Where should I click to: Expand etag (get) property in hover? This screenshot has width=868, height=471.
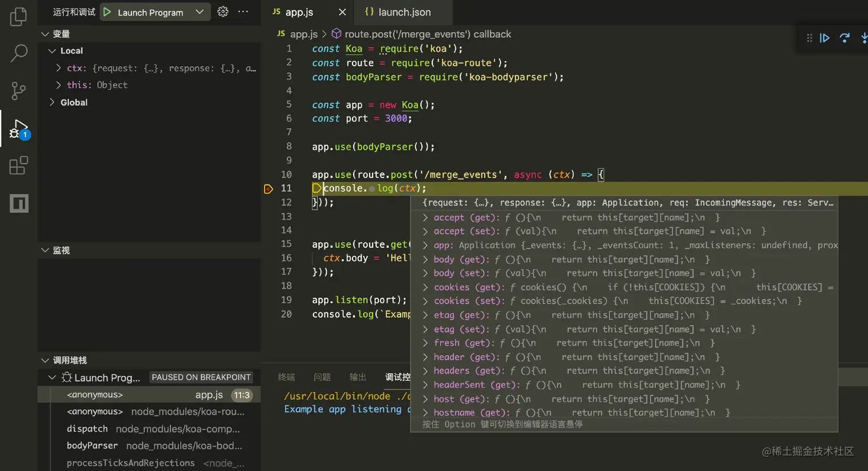(425, 315)
